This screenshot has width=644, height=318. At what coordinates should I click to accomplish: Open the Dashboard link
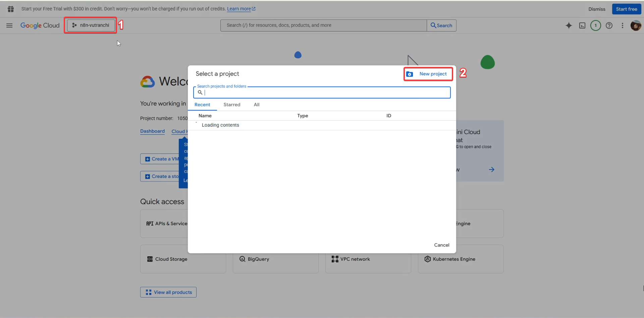pyautogui.click(x=152, y=131)
